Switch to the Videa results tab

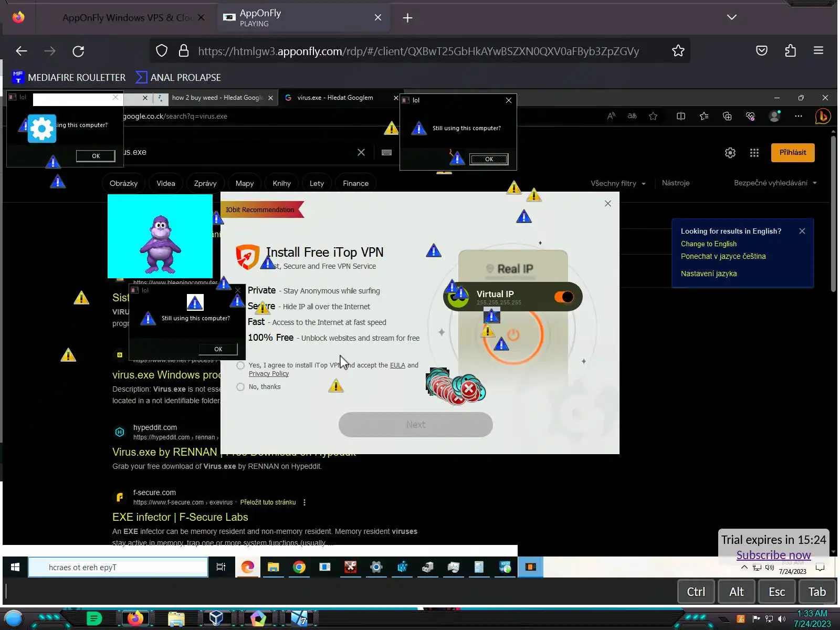(x=166, y=183)
